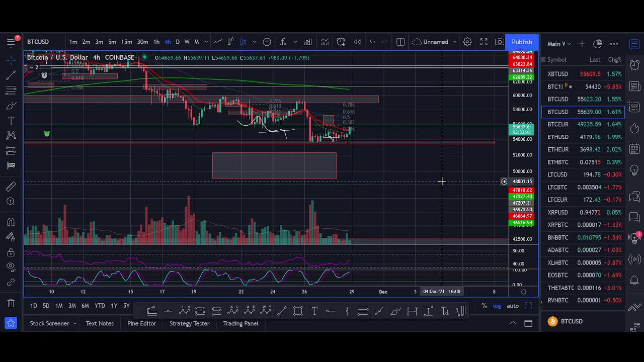
Task: Open Strategy Tester tab
Action: 190,323
